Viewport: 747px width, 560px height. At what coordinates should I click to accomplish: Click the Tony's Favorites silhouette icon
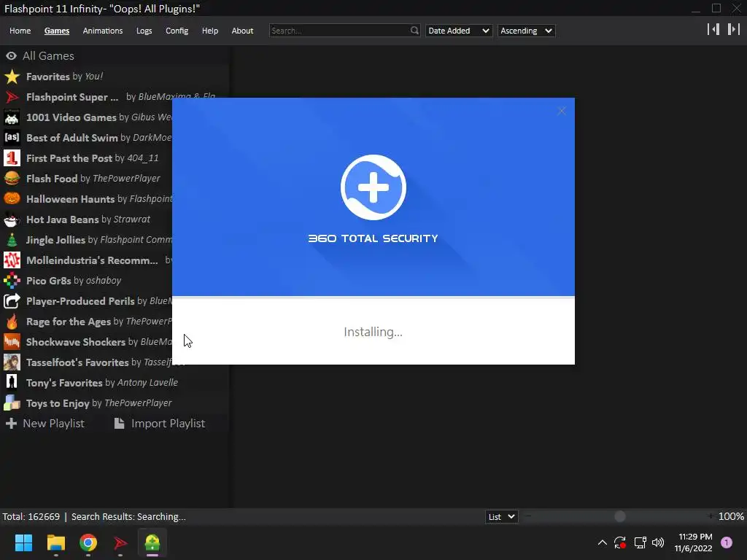tap(12, 383)
